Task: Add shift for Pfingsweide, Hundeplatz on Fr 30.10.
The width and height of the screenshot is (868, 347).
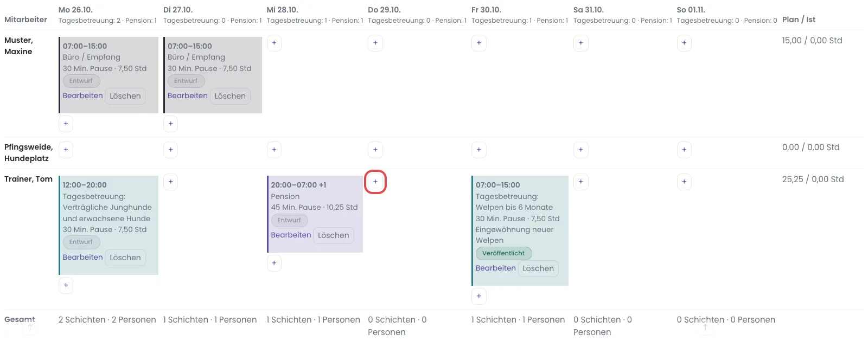Action: [x=478, y=150]
